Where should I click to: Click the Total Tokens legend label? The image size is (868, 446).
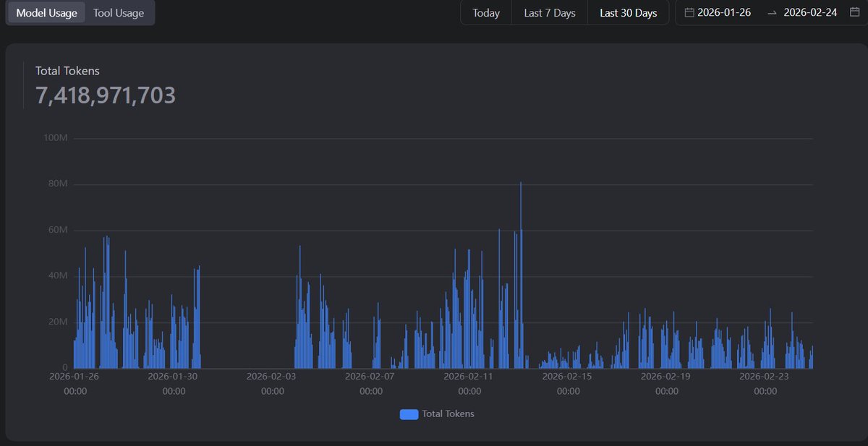tap(448, 414)
